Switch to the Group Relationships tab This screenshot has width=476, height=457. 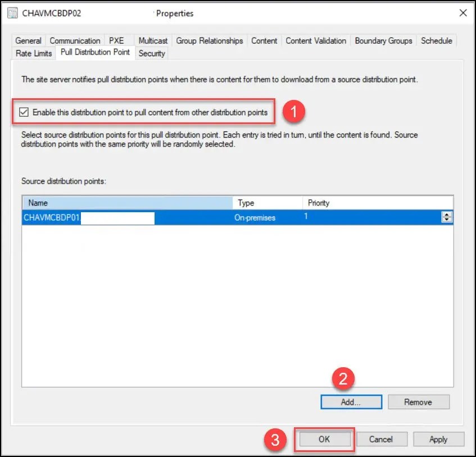[x=210, y=40]
